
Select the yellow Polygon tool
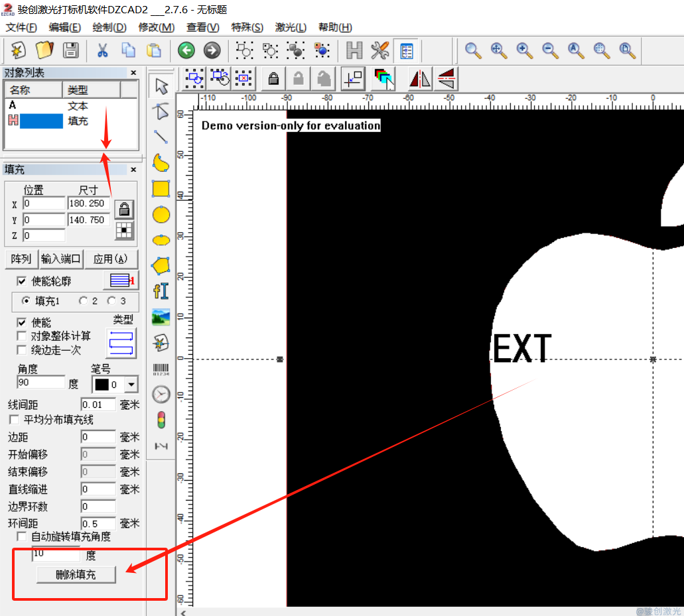tap(161, 265)
